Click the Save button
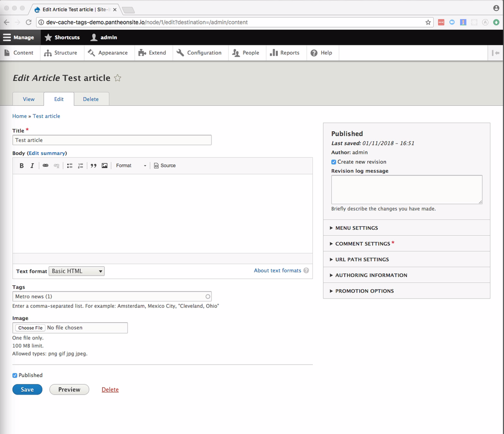 27,389
